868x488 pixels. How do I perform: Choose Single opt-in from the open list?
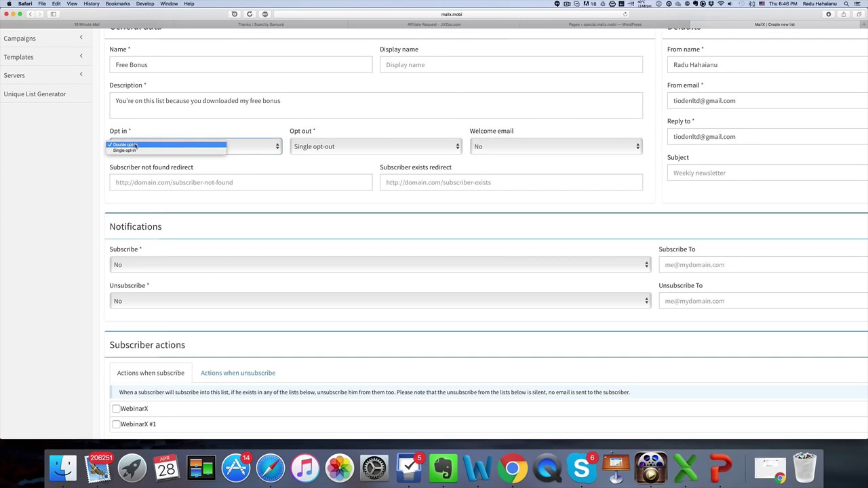(166, 150)
